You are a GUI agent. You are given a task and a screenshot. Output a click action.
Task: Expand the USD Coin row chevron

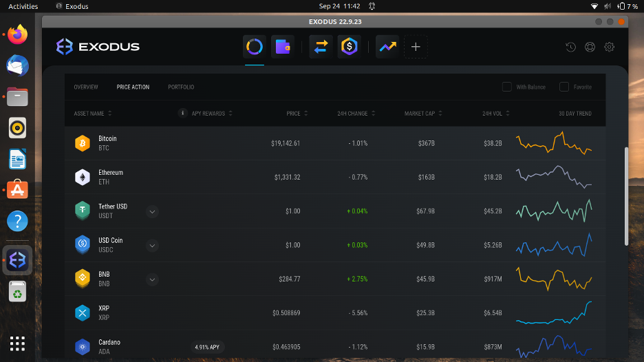[152, 246]
